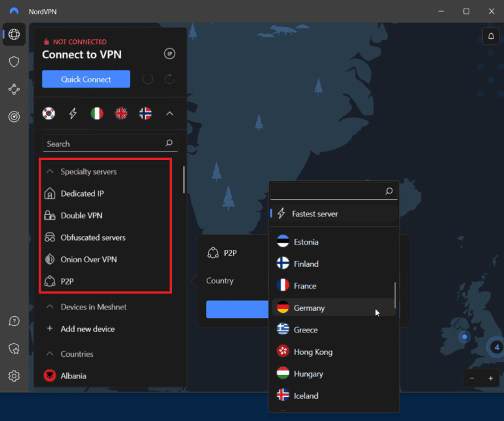Select the Italy flag shortcut
Viewport: 504px width, 421px height.
pyautogui.click(x=97, y=113)
